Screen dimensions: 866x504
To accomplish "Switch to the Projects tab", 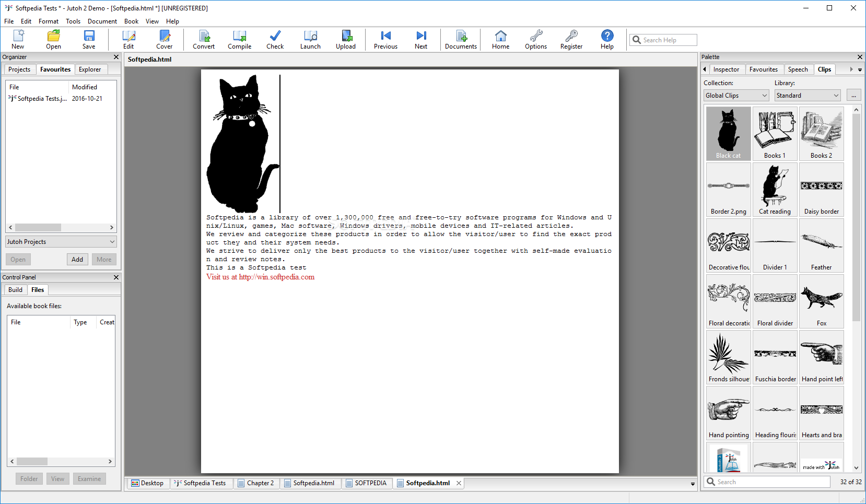I will point(19,69).
